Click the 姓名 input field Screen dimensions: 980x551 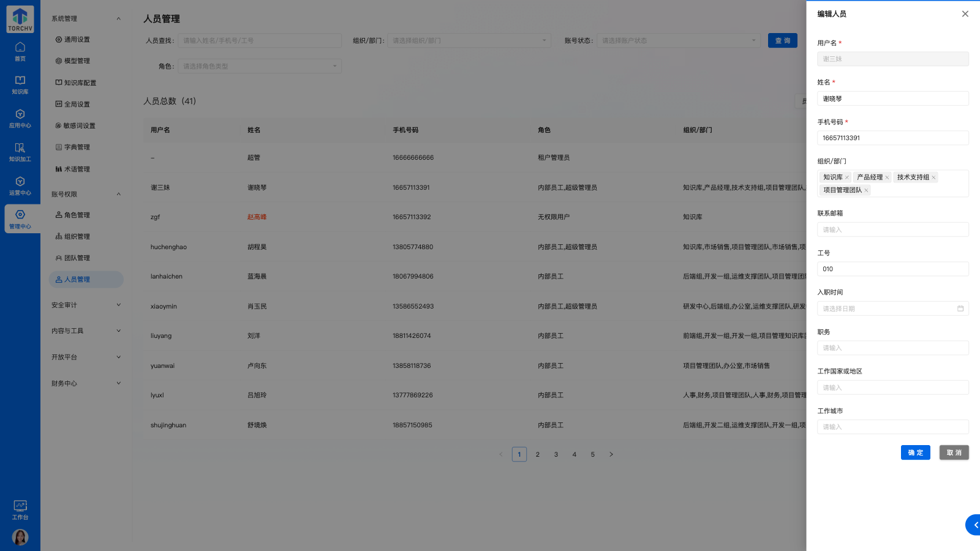[x=892, y=99]
